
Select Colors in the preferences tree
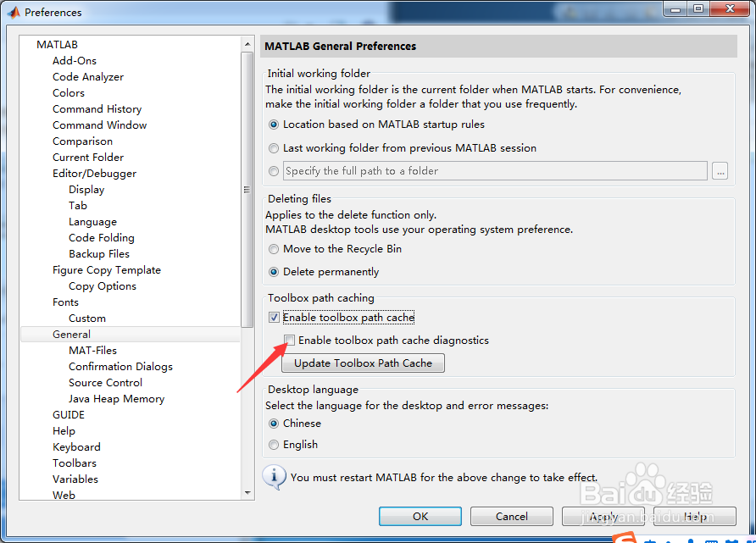coord(69,93)
